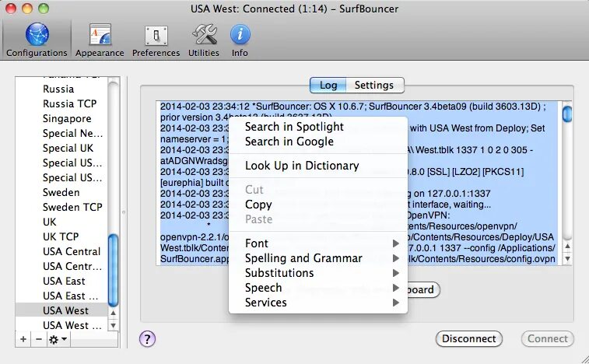Image resolution: width=589 pixels, height=364 pixels.
Task: Click configuration list scrollbar thumb
Action: (x=113, y=270)
